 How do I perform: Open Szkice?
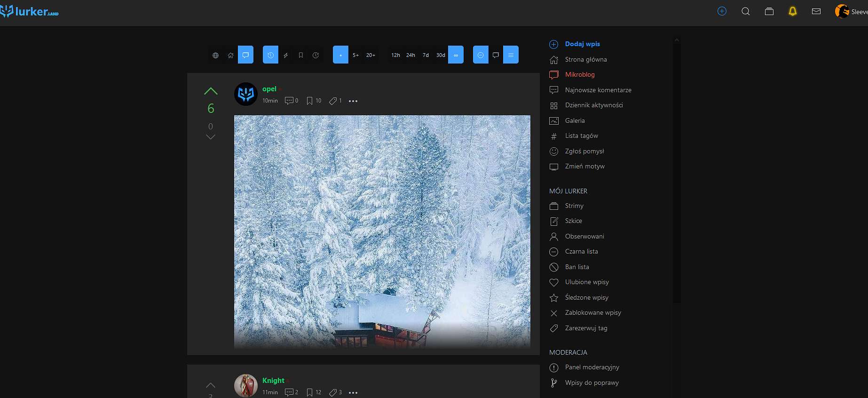pyautogui.click(x=573, y=221)
